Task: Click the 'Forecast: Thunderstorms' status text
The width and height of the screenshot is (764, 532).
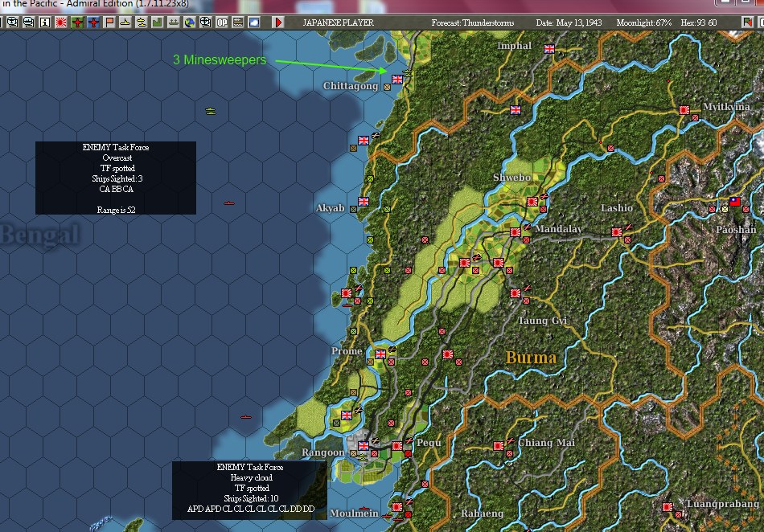Action: click(x=473, y=23)
